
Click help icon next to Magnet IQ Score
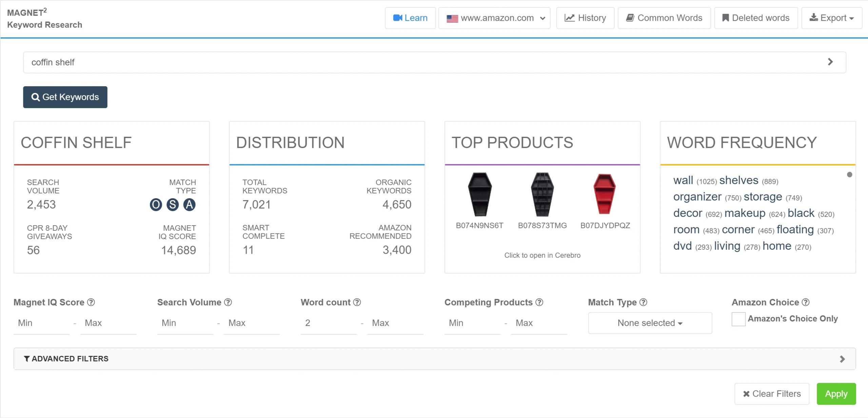point(91,302)
